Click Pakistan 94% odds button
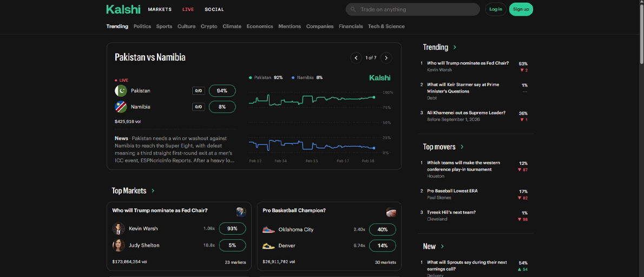 [x=222, y=91]
